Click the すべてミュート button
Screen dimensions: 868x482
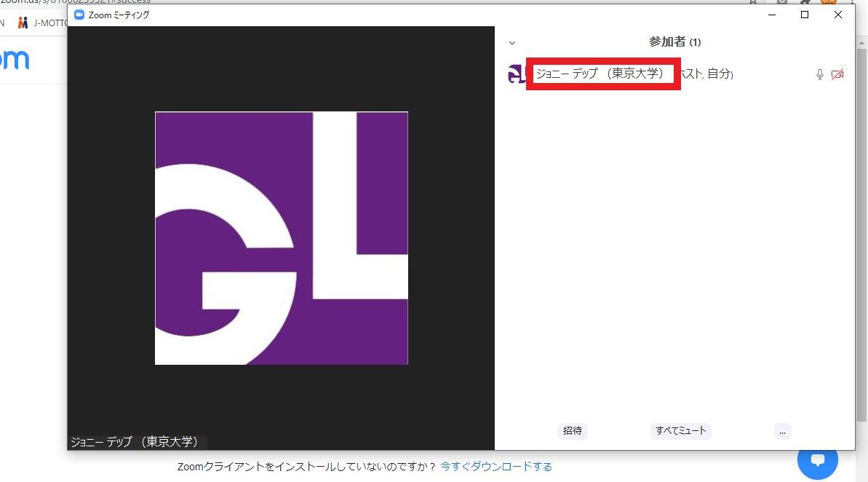point(681,431)
